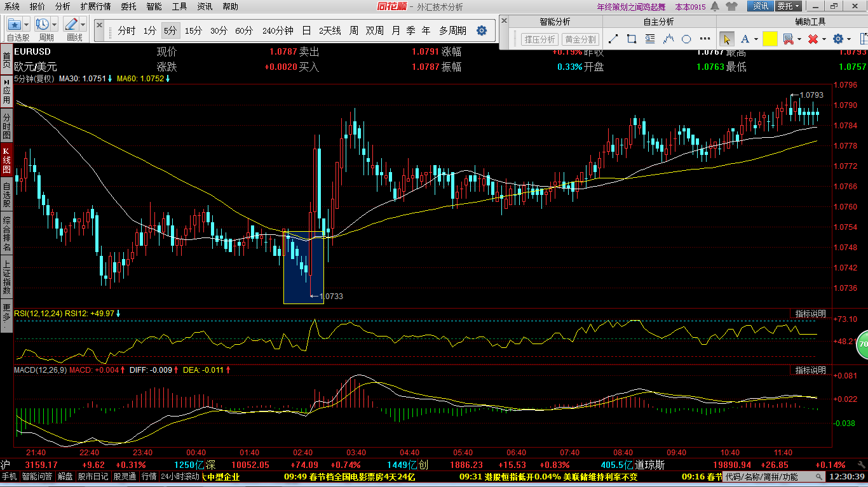Expand the 周期 dropdown arrow

pos(54,25)
